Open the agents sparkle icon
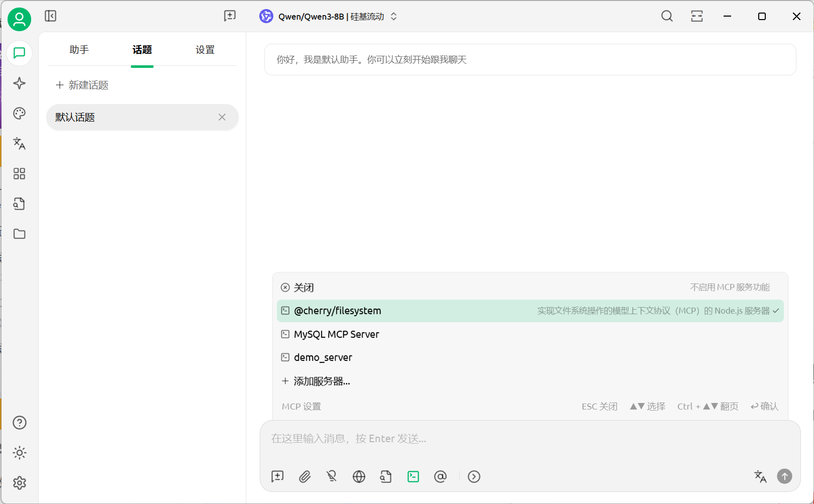The height and width of the screenshot is (504, 814). pyautogui.click(x=19, y=83)
